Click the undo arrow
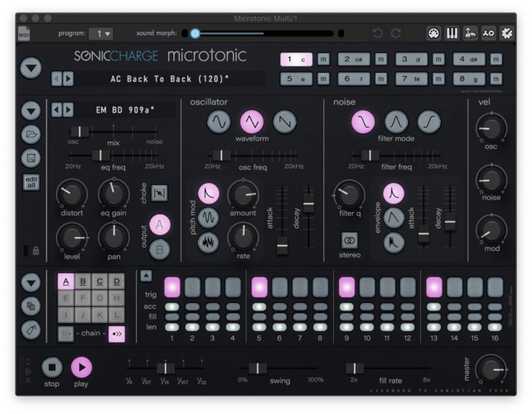The image size is (532, 414). tap(378, 33)
